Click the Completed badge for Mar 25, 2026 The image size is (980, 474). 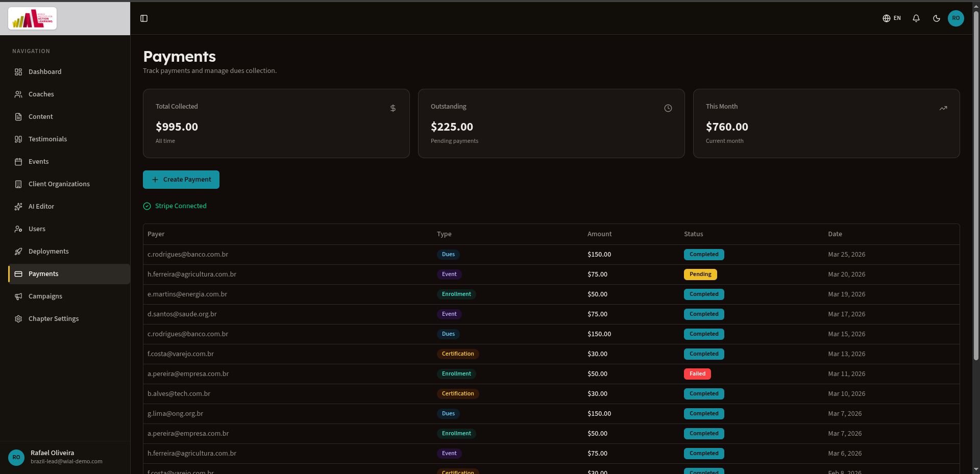[x=704, y=255]
